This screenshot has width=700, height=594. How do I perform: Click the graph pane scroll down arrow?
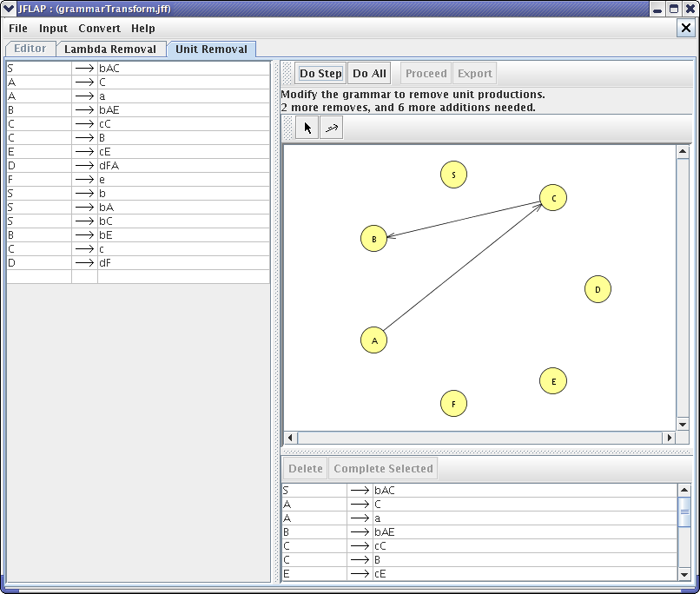683,425
